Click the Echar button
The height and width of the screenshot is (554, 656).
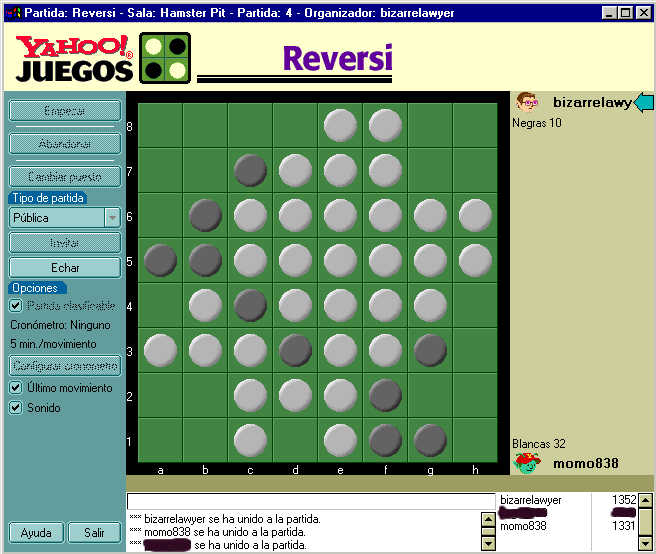click(65, 268)
